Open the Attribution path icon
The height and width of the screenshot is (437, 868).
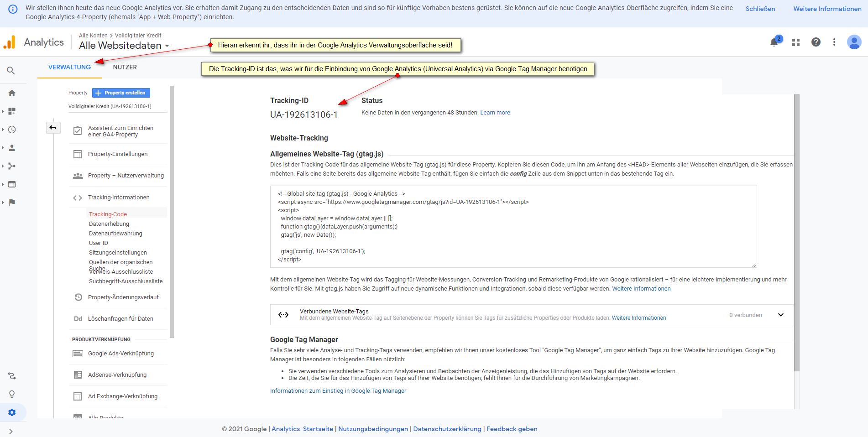pos(12,376)
